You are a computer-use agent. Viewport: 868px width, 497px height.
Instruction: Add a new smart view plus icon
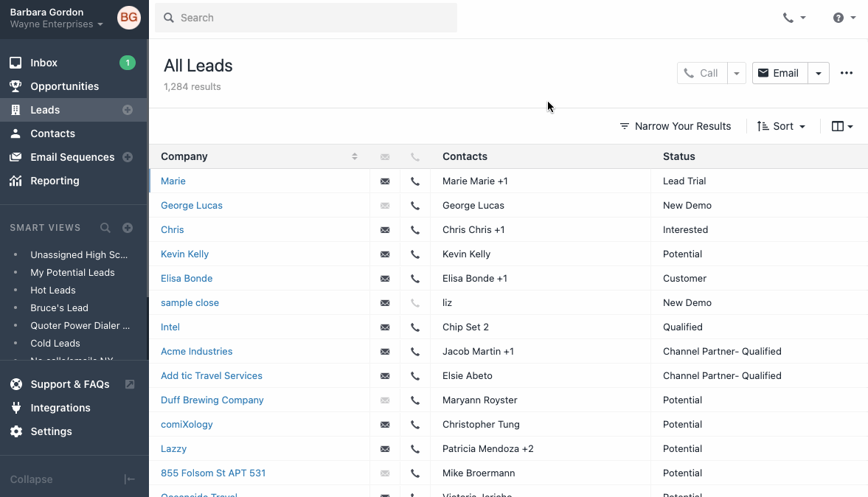point(128,228)
